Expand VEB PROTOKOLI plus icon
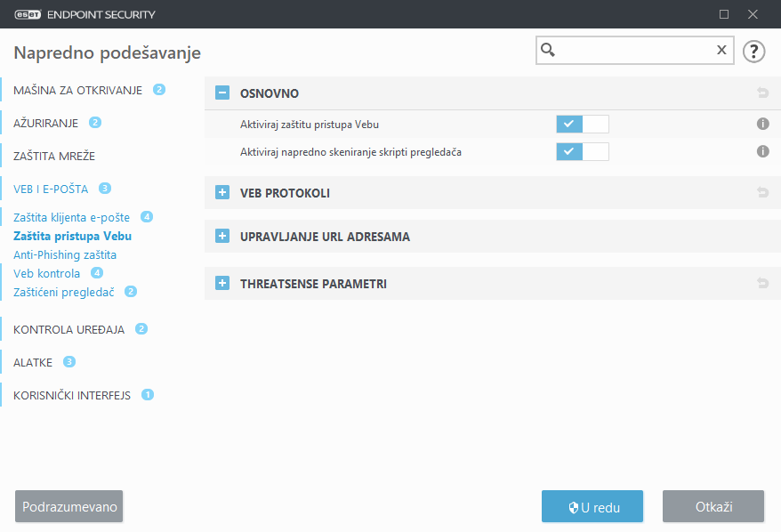Screen dimensions: 781x532 (222, 192)
